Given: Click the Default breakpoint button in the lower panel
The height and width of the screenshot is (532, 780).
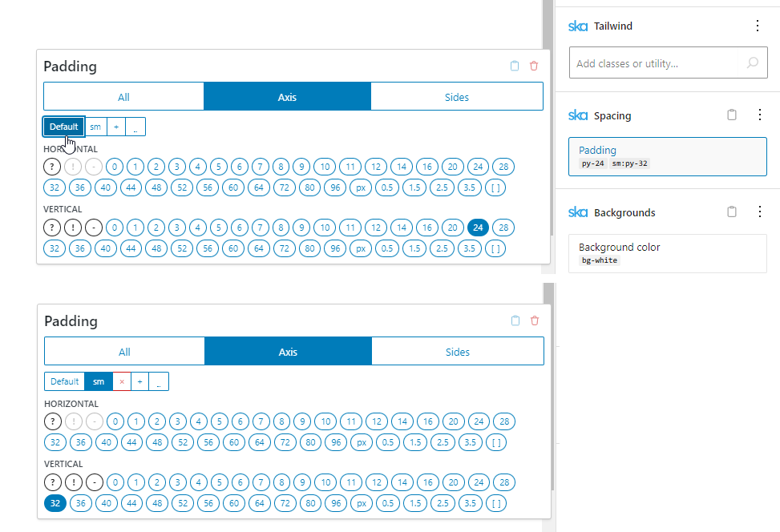Looking at the screenshot, I should (x=65, y=381).
